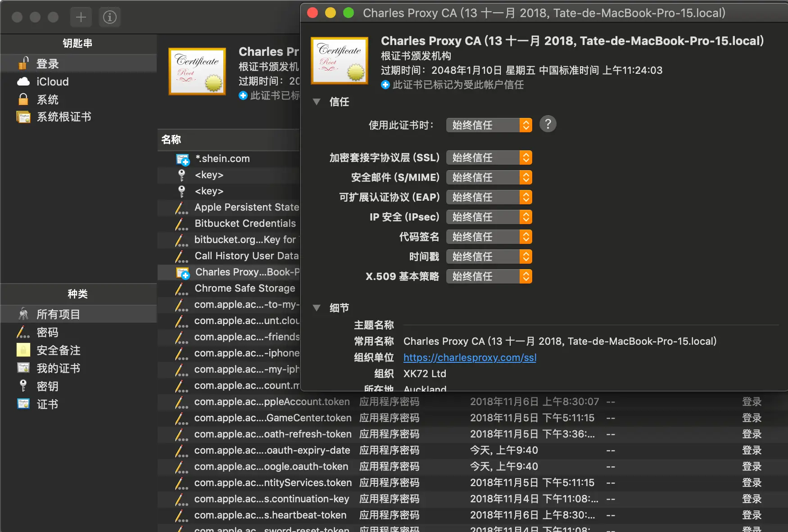Collapse the 信任 section triangle

click(317, 102)
